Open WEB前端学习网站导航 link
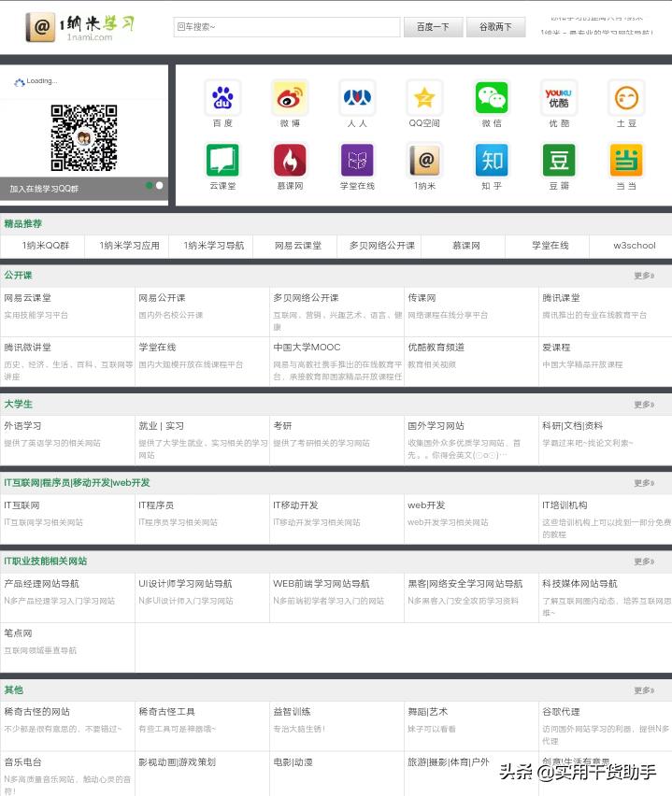The image size is (672, 796). [x=321, y=584]
